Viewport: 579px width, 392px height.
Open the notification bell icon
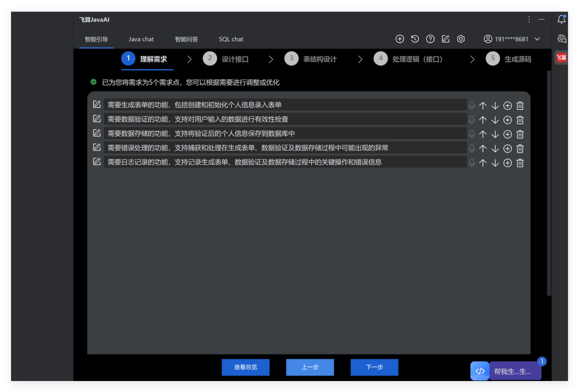tap(561, 19)
